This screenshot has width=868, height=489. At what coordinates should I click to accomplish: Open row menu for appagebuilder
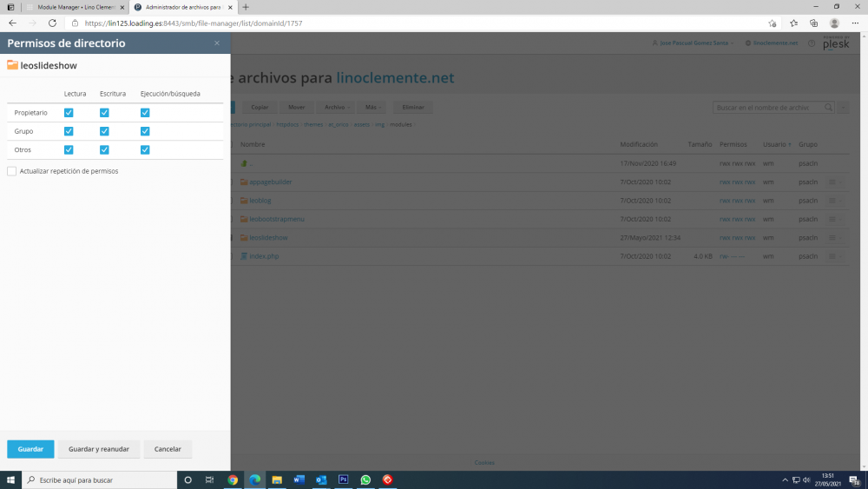click(835, 182)
